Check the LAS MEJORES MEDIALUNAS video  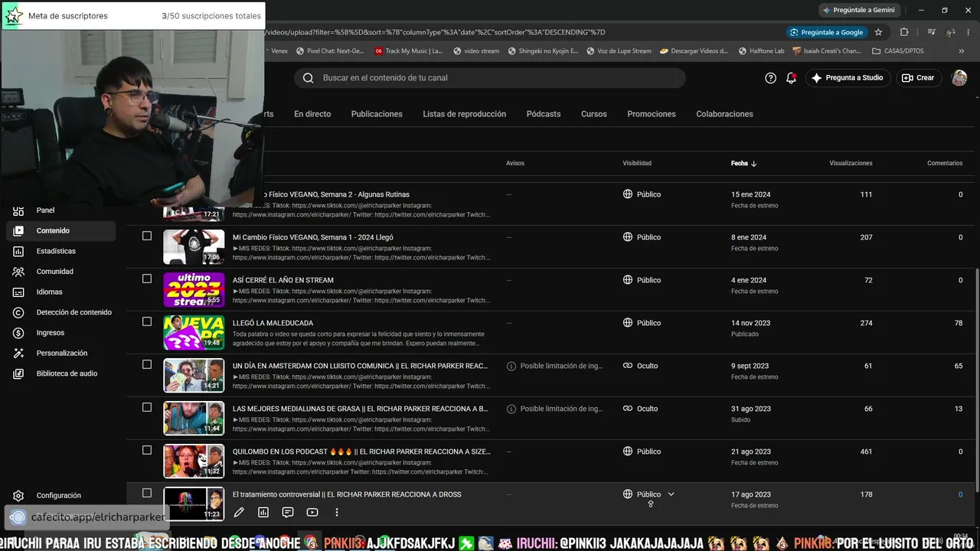click(x=147, y=407)
